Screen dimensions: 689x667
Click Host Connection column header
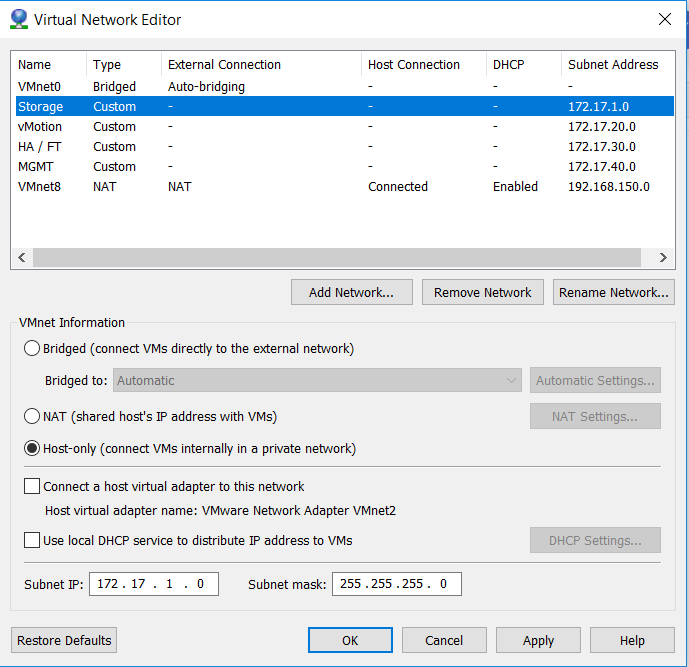pos(424,65)
